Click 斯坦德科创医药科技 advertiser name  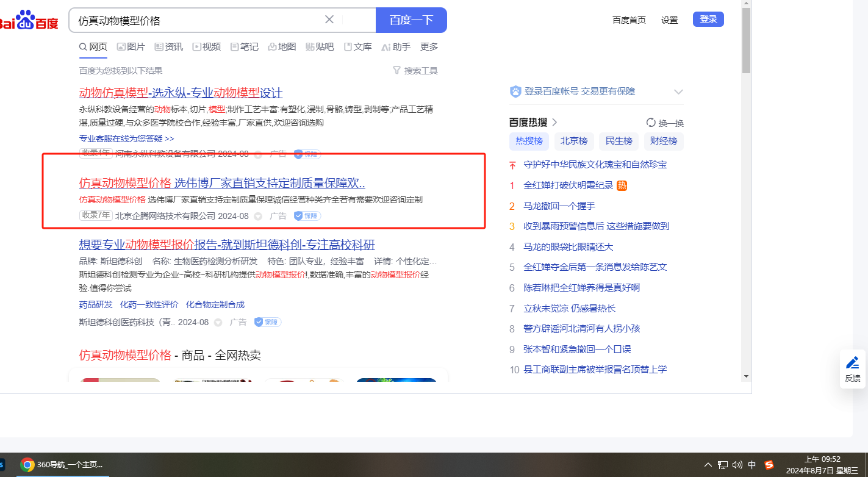coord(127,322)
